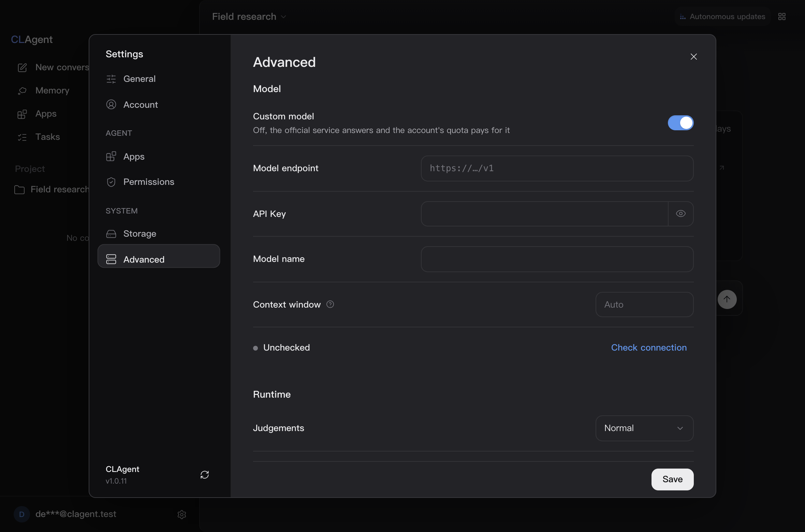
Task: Click the Save button
Action: pyautogui.click(x=672, y=479)
